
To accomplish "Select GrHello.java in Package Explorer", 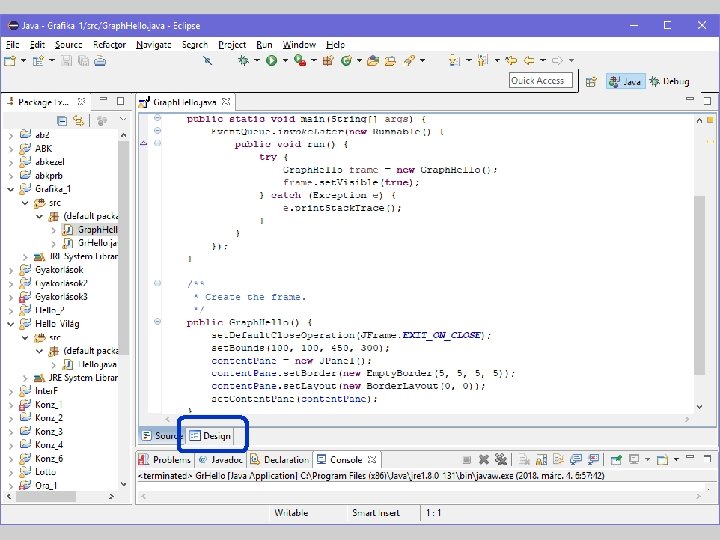I will click(x=90, y=243).
